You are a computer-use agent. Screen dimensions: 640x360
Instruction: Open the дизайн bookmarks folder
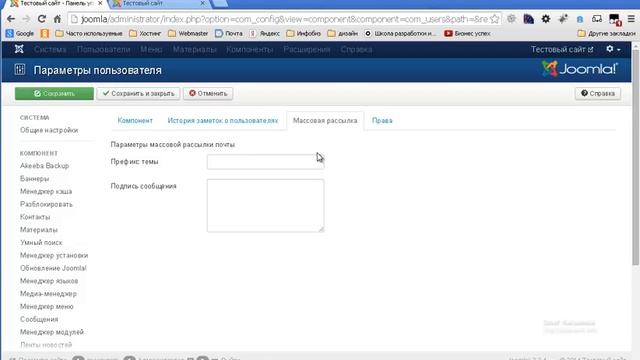tap(343, 33)
